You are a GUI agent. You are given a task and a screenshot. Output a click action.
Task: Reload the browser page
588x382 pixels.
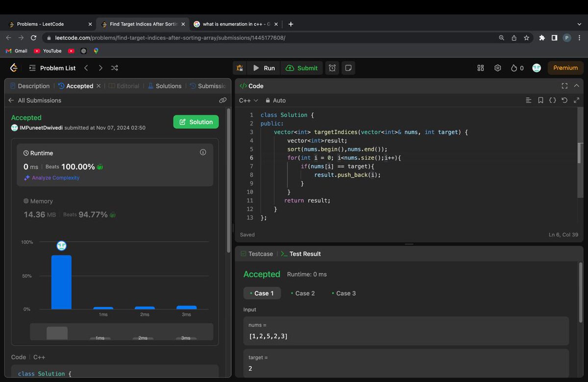(x=33, y=38)
